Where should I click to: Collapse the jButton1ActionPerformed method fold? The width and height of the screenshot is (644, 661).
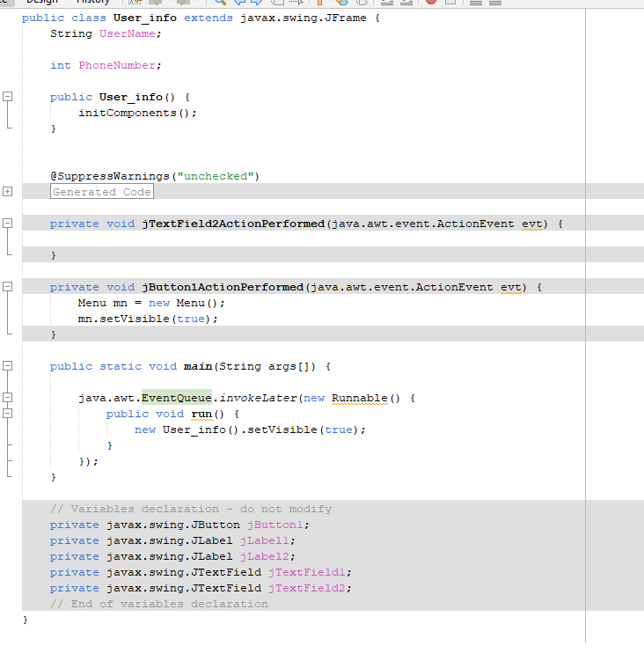coord(8,287)
